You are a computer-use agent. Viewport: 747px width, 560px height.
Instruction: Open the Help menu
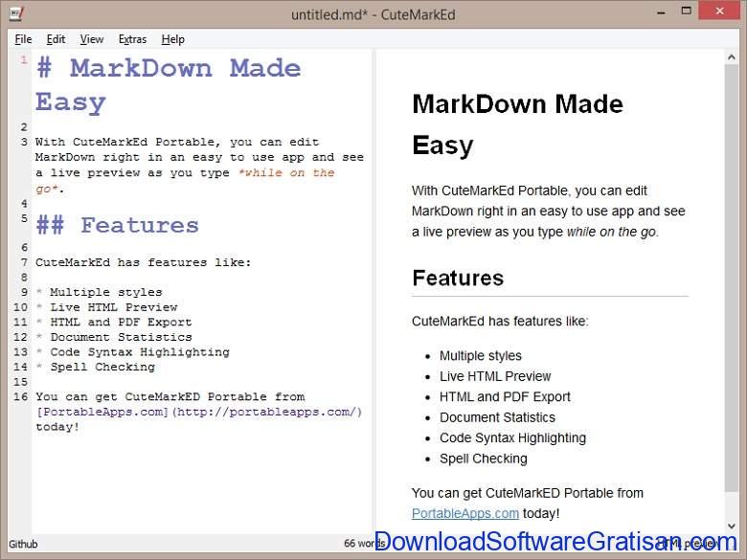click(x=173, y=39)
